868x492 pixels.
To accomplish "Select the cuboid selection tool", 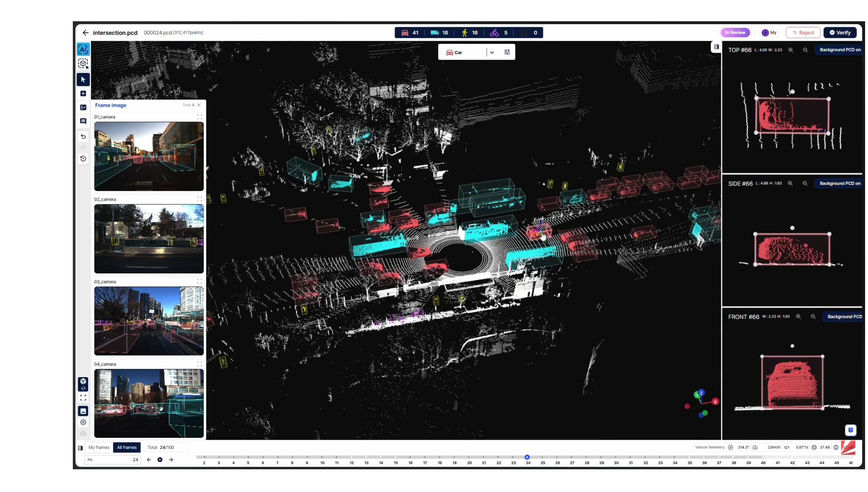I will click(83, 64).
